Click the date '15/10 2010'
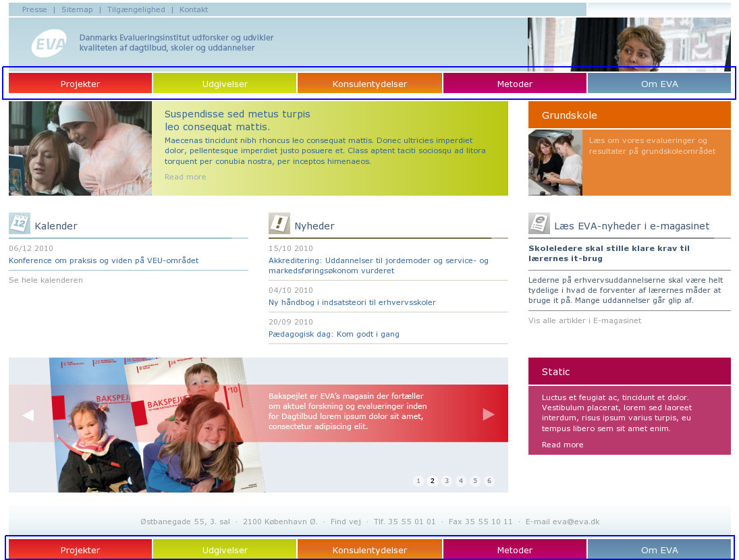This screenshot has width=739, height=560. [x=291, y=248]
